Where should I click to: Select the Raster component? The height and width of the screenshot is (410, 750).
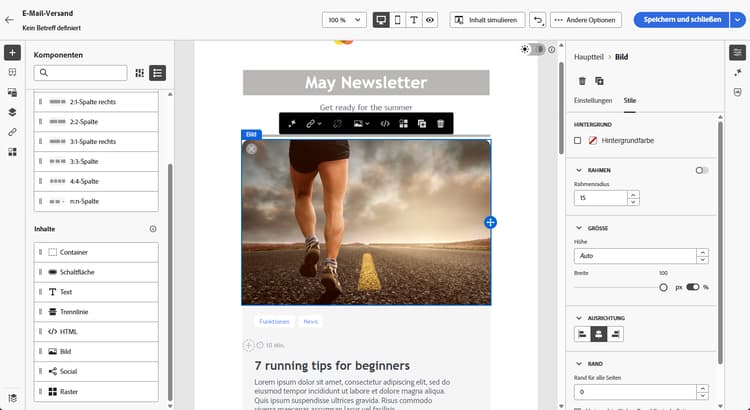[x=96, y=391]
